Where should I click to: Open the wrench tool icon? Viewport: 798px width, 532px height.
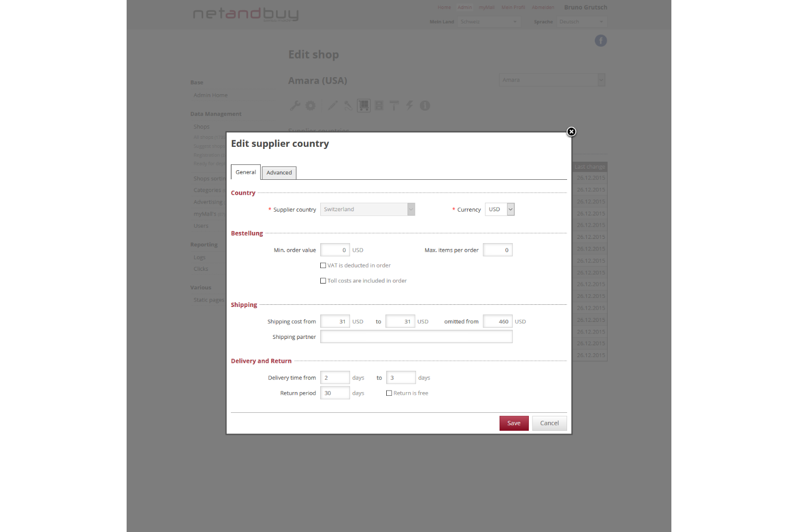coord(295,106)
